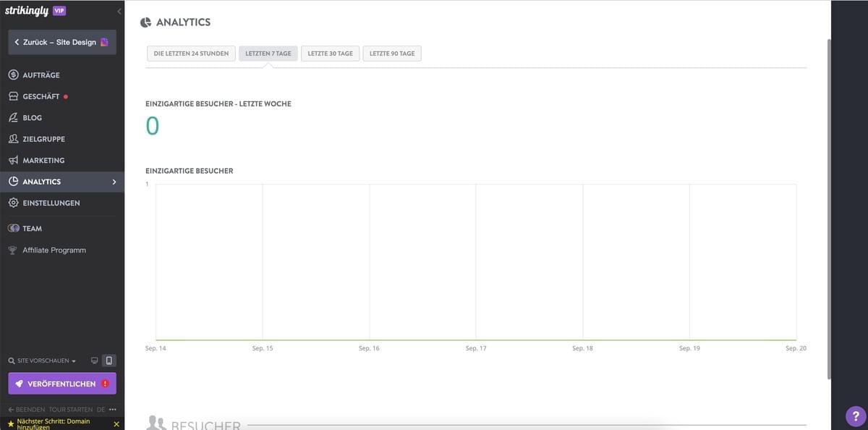Toggle the left sidebar collapse arrow
The height and width of the screenshot is (430, 868).
pos(119,10)
